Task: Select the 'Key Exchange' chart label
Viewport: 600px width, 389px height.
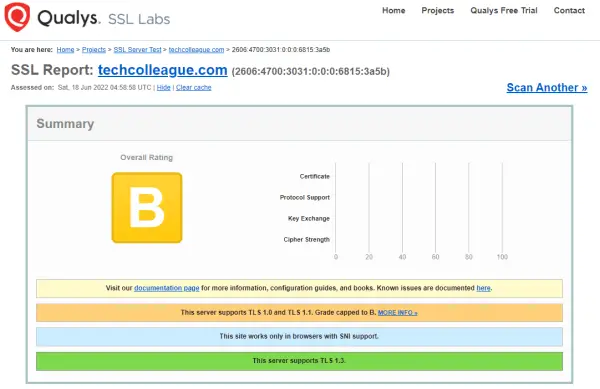Action: pos(309,218)
